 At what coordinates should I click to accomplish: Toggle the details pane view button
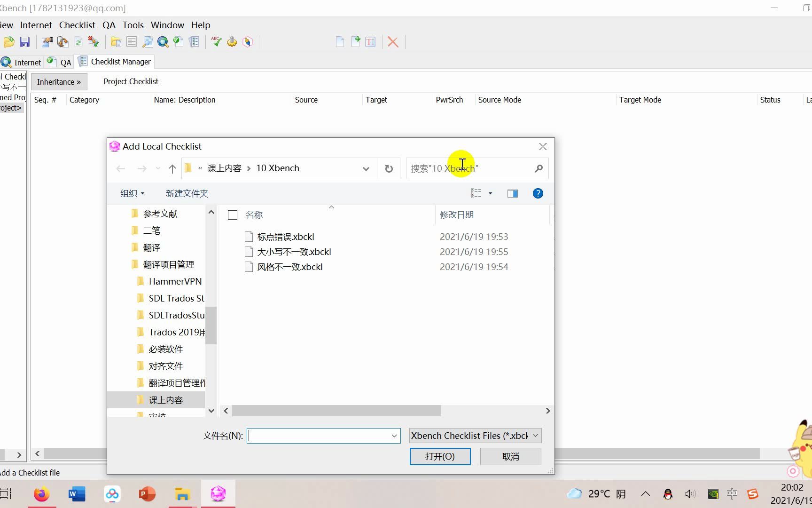512,193
